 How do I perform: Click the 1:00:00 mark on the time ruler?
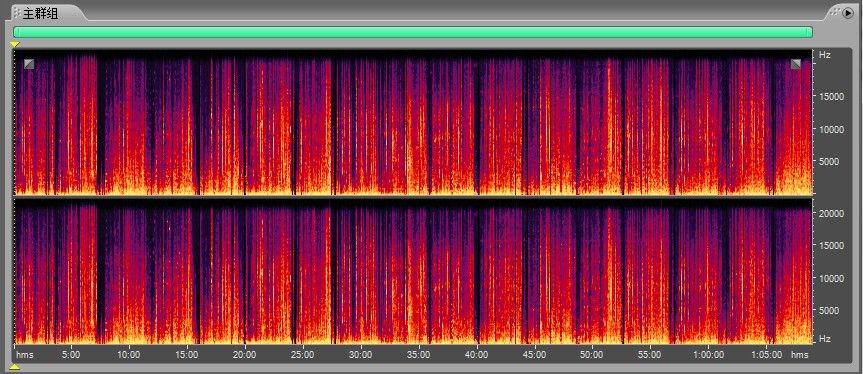[708, 355]
